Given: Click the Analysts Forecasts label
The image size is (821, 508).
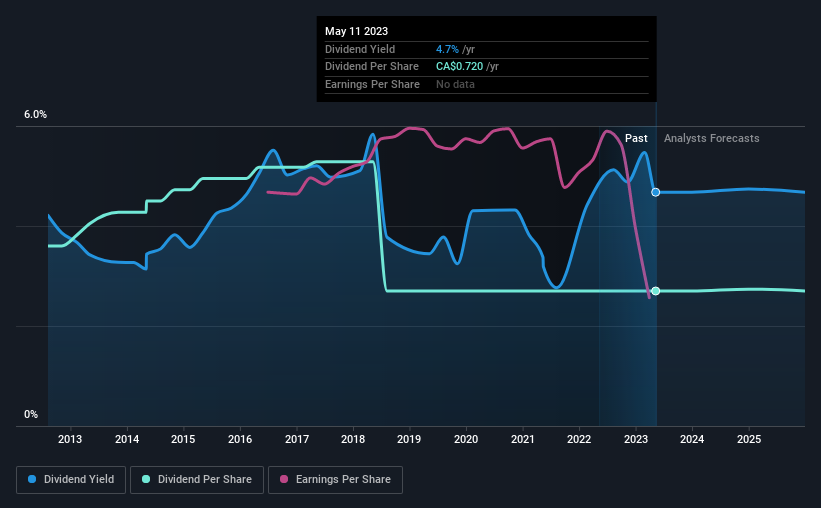Looking at the screenshot, I should click(x=712, y=138).
